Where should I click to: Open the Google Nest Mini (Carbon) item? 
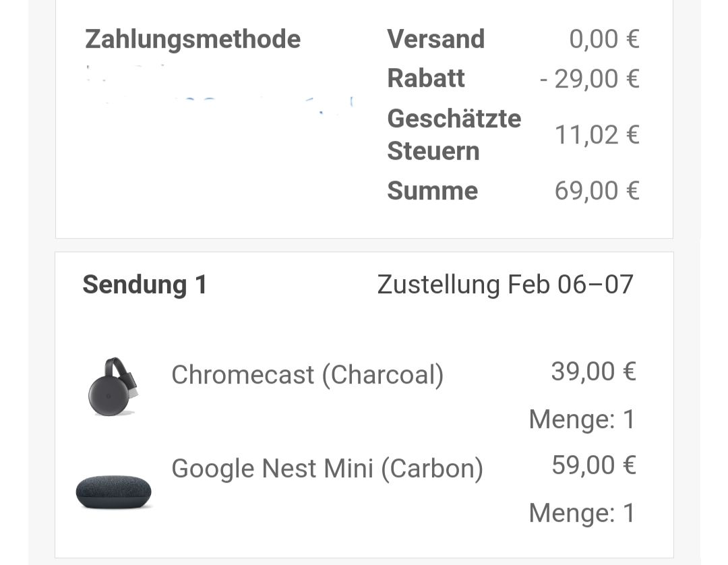click(x=328, y=468)
